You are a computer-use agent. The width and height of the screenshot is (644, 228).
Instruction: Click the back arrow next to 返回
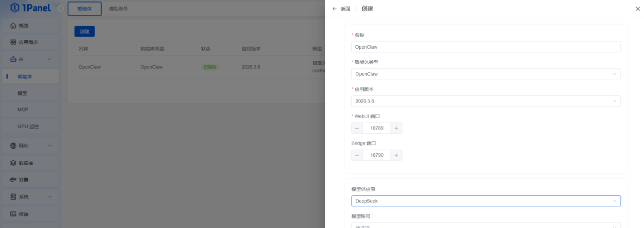(335, 9)
